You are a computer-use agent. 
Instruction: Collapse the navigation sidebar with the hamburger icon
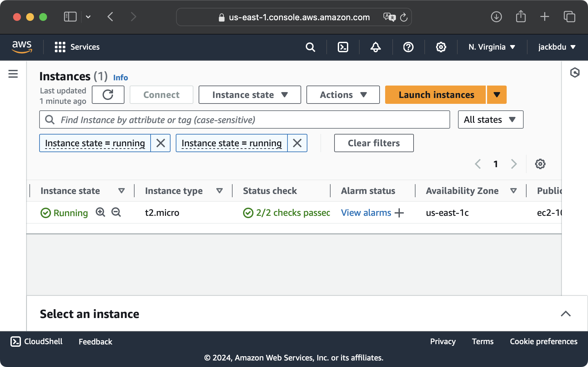[13, 74]
